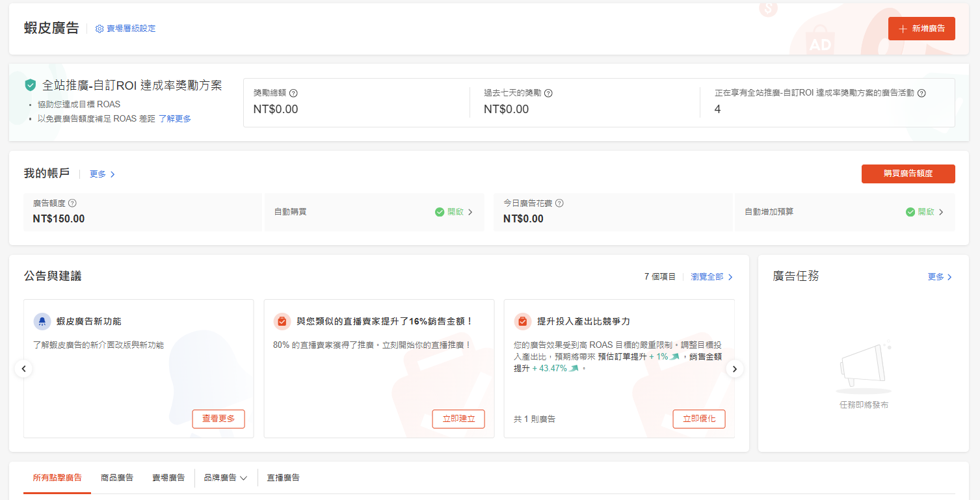Click the 廣告任務 panel heading

(x=796, y=276)
